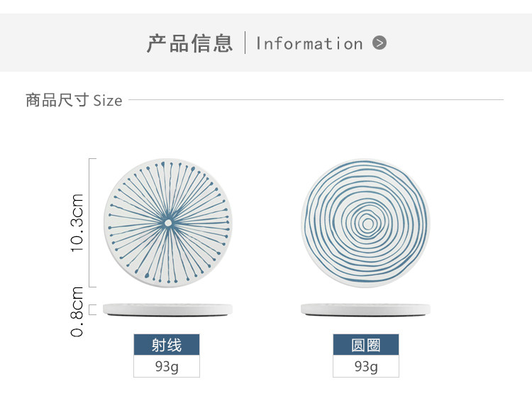
Task: Click the arrow icon beside Information
Action: (379, 43)
